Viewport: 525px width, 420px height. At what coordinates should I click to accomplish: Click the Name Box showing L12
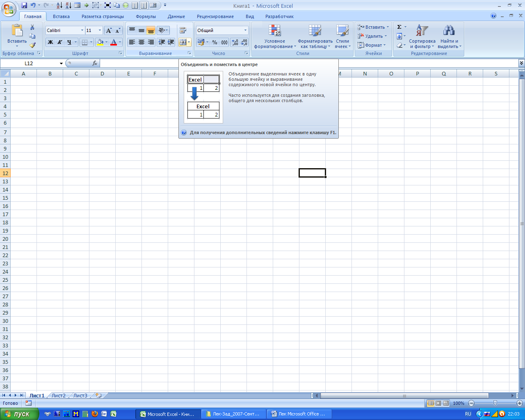pos(32,63)
